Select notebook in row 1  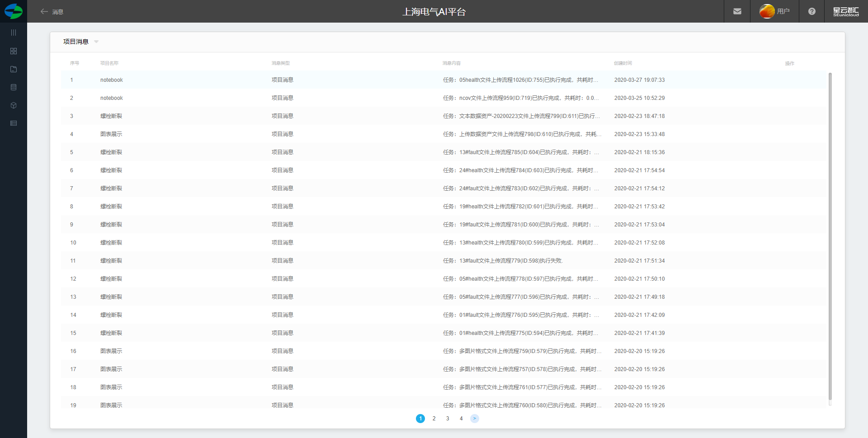112,80
